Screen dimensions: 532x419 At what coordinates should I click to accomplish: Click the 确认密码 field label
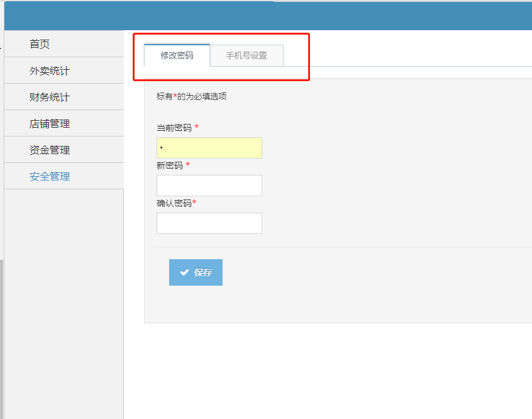pyautogui.click(x=174, y=203)
